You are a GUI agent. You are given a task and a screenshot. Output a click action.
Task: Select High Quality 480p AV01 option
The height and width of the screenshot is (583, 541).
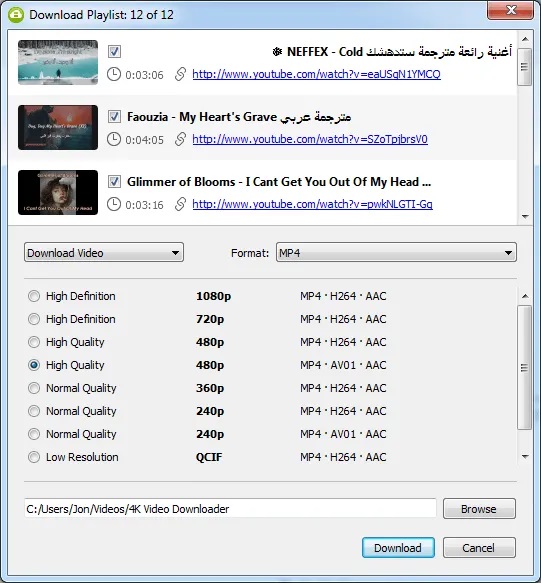[x=34, y=365]
